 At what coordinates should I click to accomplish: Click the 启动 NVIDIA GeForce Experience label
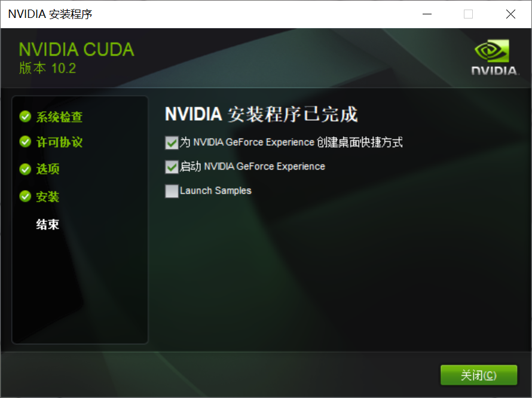point(252,166)
